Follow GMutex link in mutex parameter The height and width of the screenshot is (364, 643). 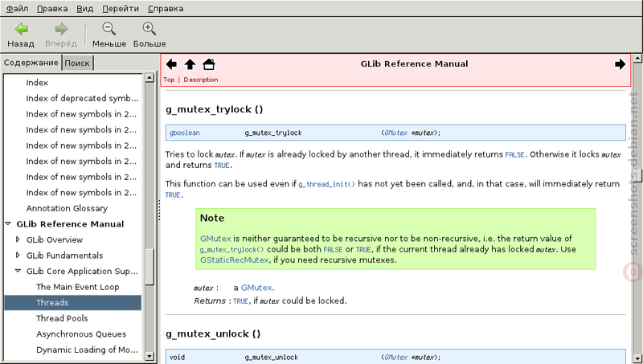point(256,288)
